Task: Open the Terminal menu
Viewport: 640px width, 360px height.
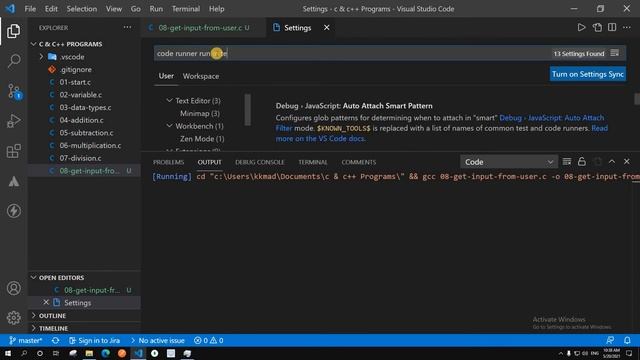Action: click(x=186, y=9)
